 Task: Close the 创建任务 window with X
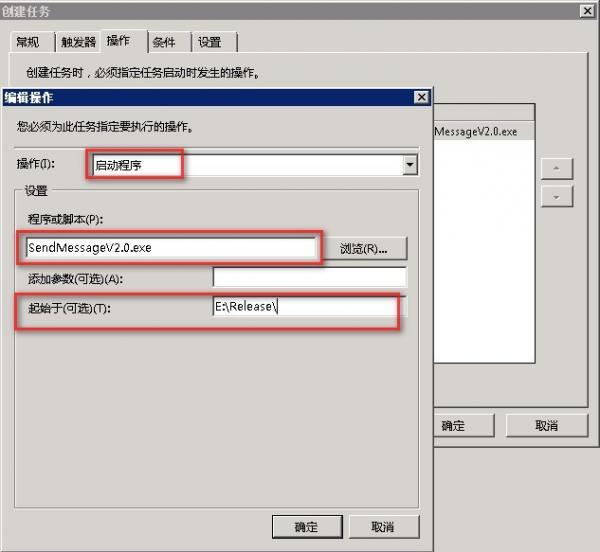point(588,11)
